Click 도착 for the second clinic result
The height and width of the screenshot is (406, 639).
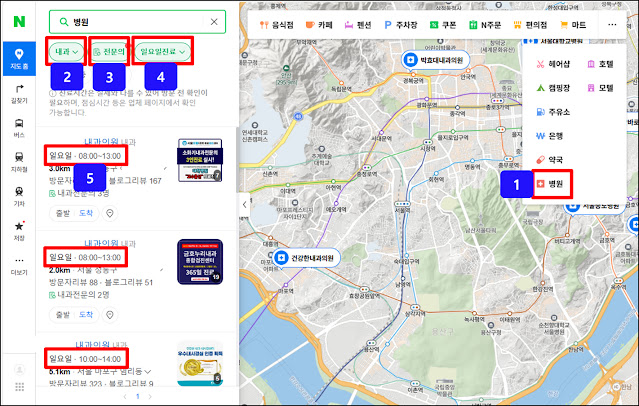point(86,315)
